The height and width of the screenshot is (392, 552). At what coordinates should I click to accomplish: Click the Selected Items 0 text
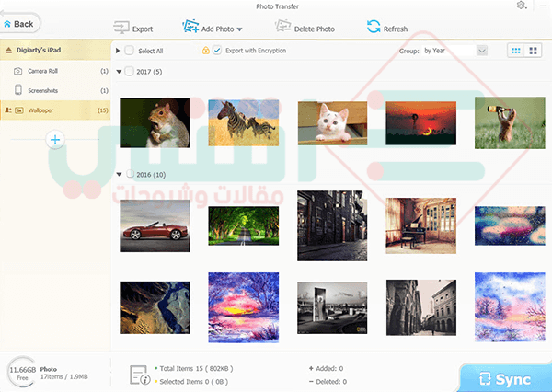tap(193, 382)
